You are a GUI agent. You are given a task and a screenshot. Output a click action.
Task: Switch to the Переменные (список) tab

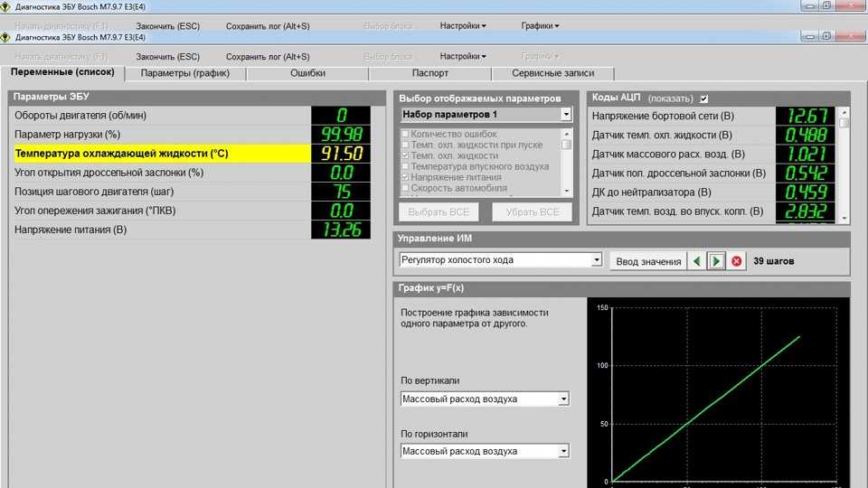[x=62, y=72]
